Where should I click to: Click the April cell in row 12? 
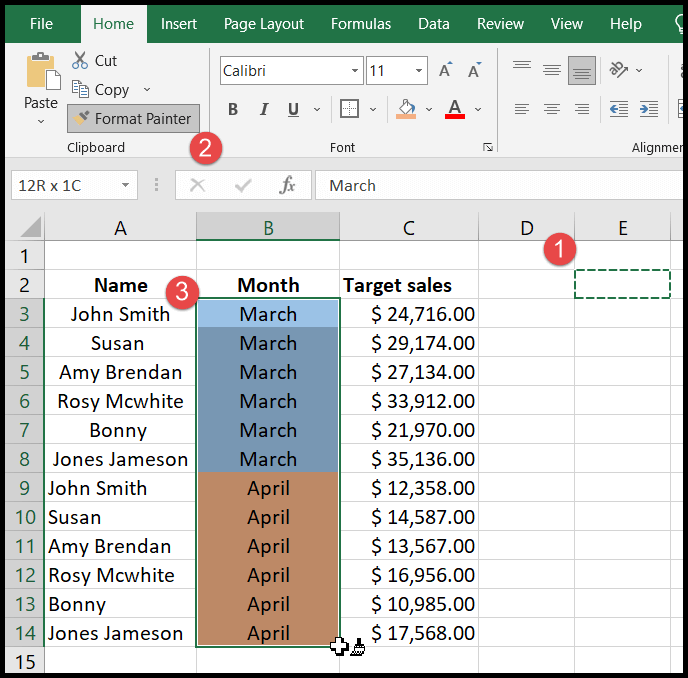click(268, 575)
